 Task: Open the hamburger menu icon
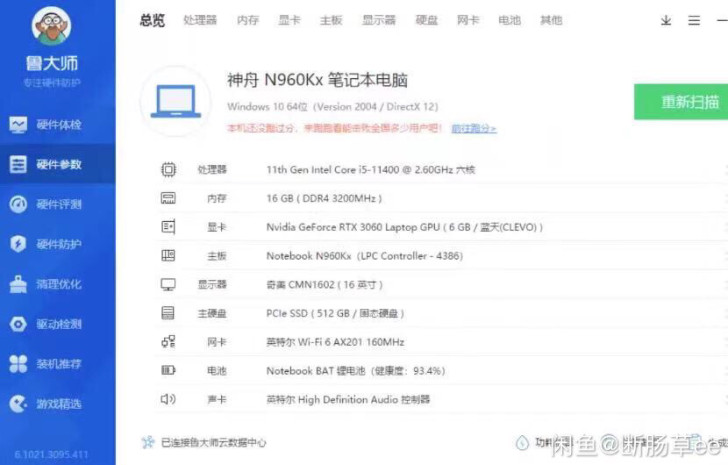694,20
